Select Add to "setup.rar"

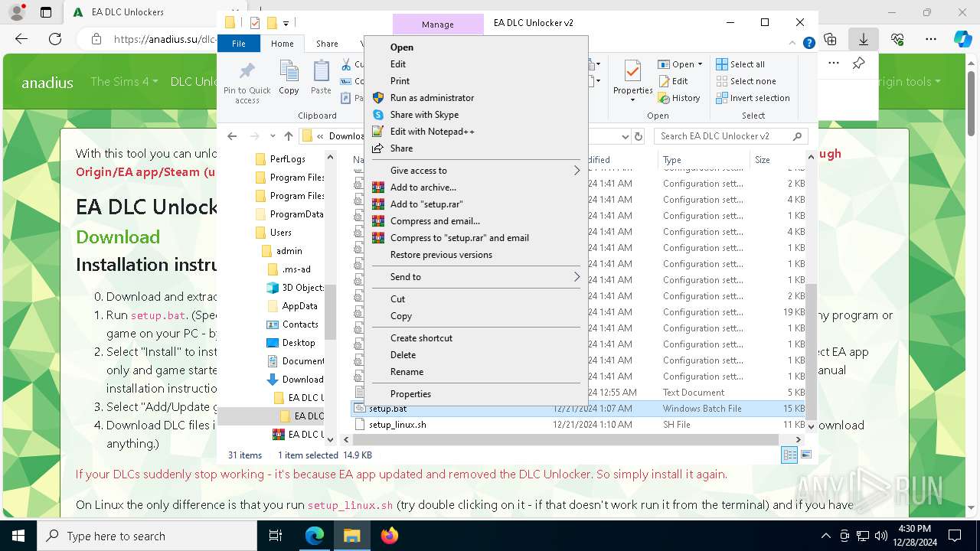coord(426,204)
